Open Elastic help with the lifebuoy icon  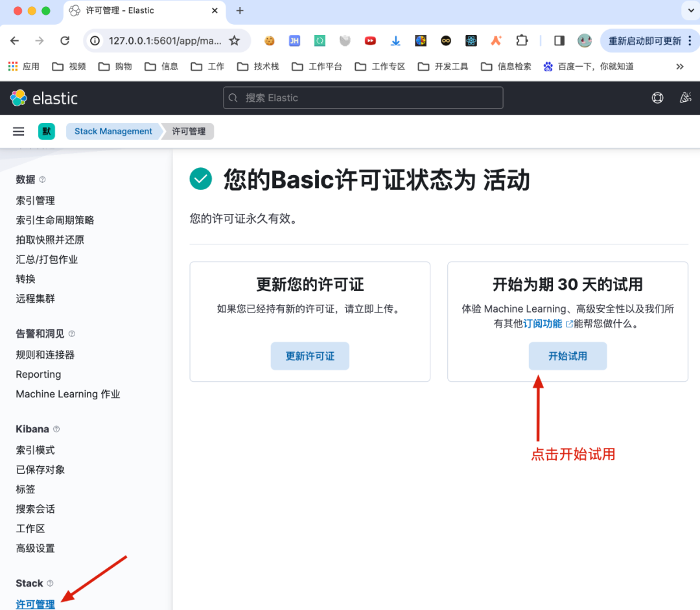coord(657,98)
